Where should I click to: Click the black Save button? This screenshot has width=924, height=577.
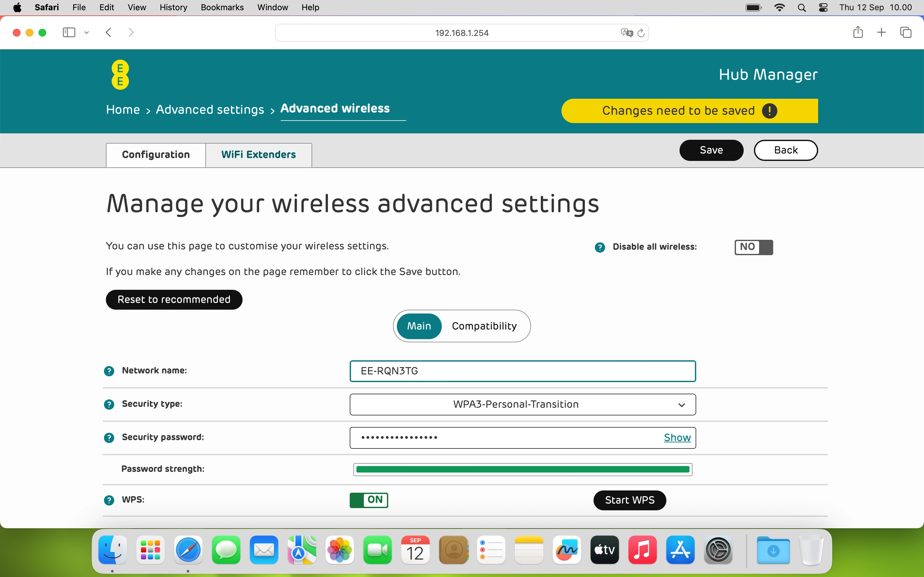pos(711,150)
